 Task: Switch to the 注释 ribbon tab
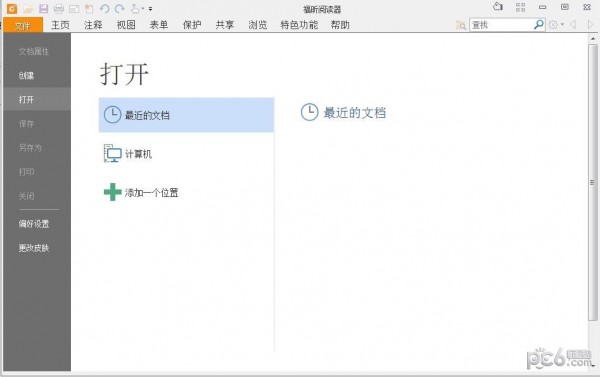point(93,25)
